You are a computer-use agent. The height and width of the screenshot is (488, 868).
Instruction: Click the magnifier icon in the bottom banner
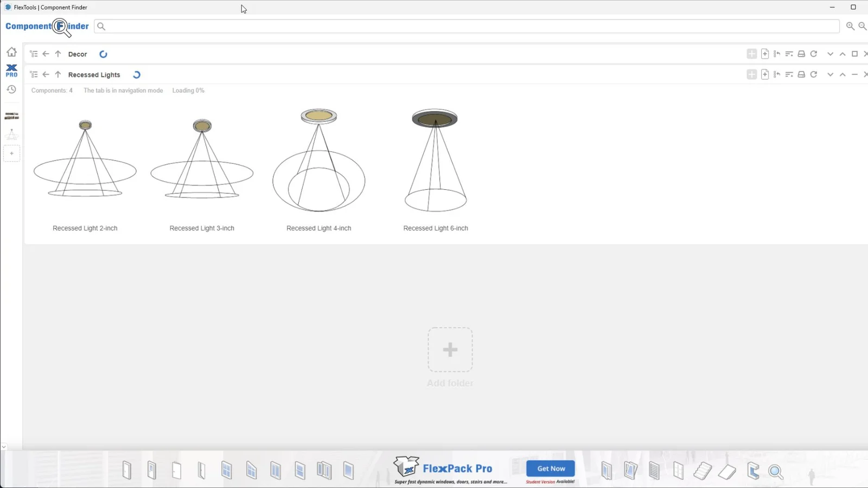[x=776, y=472]
